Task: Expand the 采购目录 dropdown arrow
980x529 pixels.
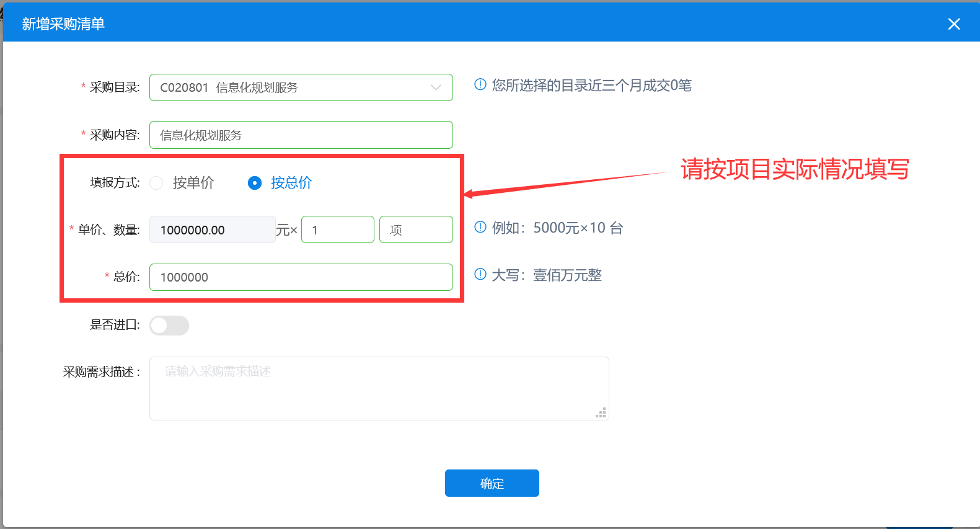Action: pos(436,87)
